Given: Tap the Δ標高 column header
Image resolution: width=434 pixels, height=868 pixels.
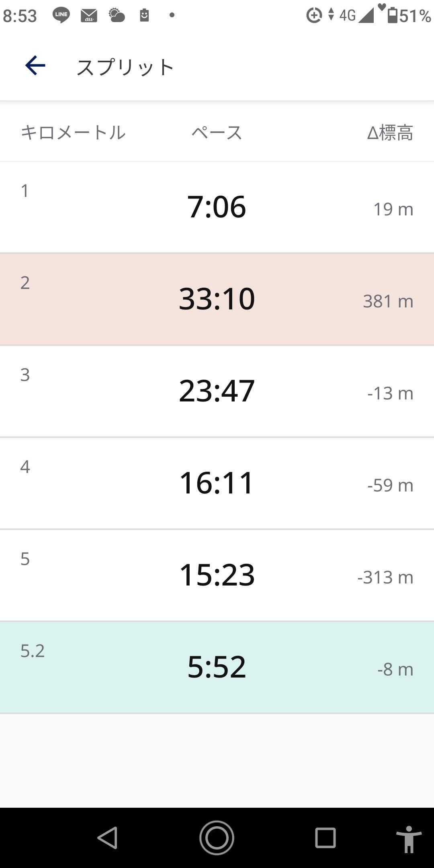Looking at the screenshot, I should pyautogui.click(x=390, y=133).
